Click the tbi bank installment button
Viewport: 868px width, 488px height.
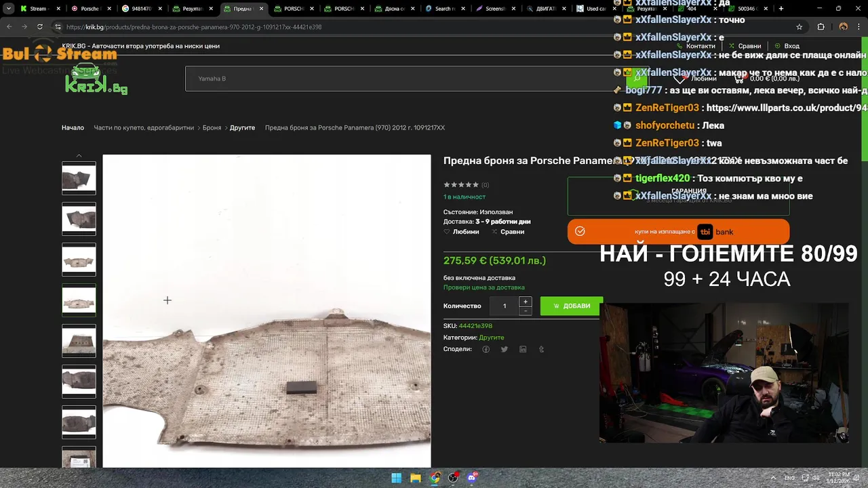click(678, 231)
